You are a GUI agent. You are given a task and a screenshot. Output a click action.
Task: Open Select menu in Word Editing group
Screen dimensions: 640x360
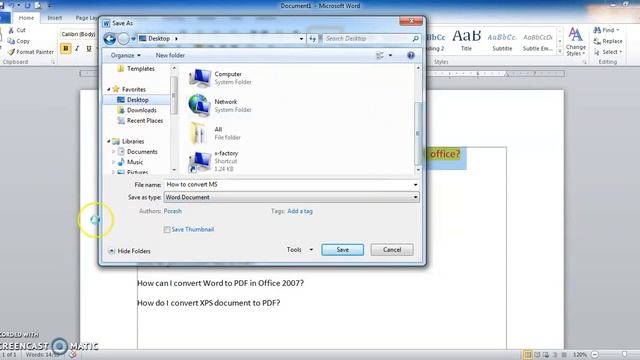(x=608, y=52)
